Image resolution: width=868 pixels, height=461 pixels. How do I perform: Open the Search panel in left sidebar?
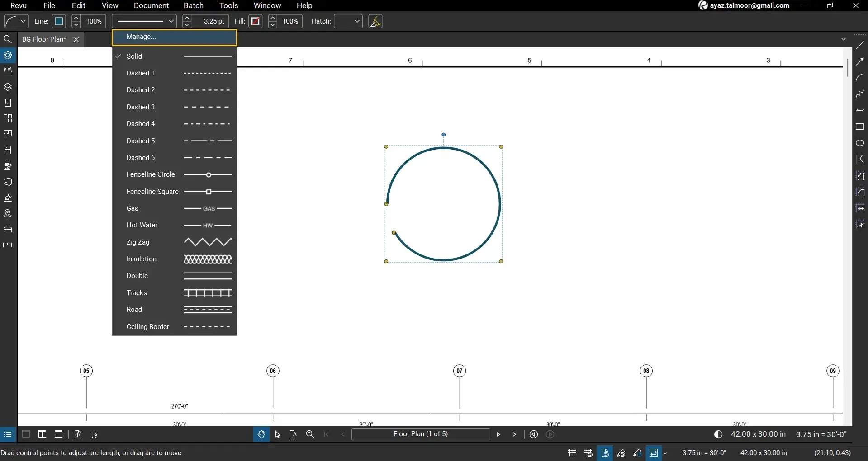coord(8,39)
